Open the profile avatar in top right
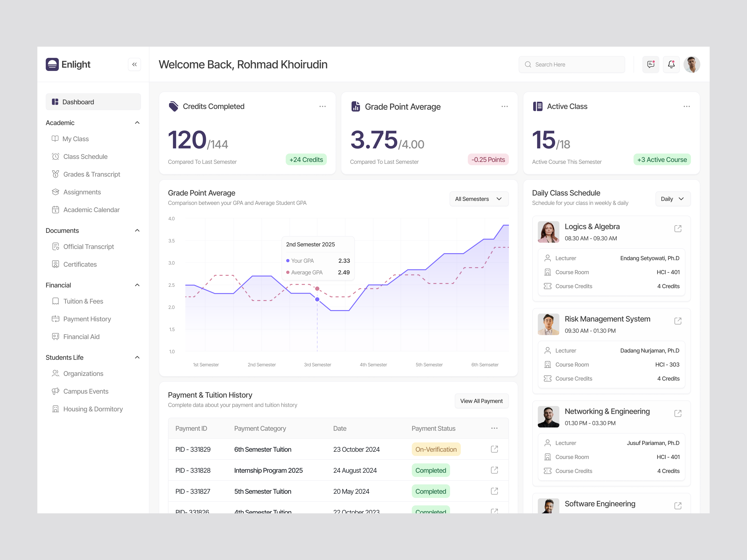 tap(692, 64)
